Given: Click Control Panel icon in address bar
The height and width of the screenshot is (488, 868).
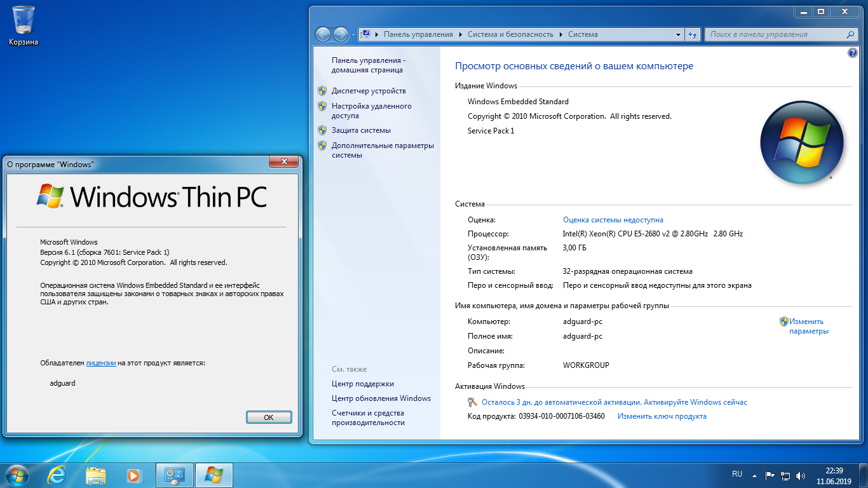Looking at the screenshot, I should point(366,34).
